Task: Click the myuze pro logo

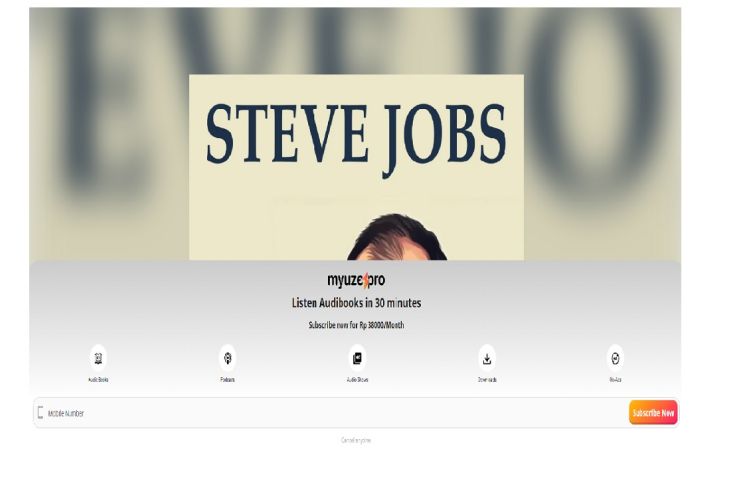Action: (356, 280)
